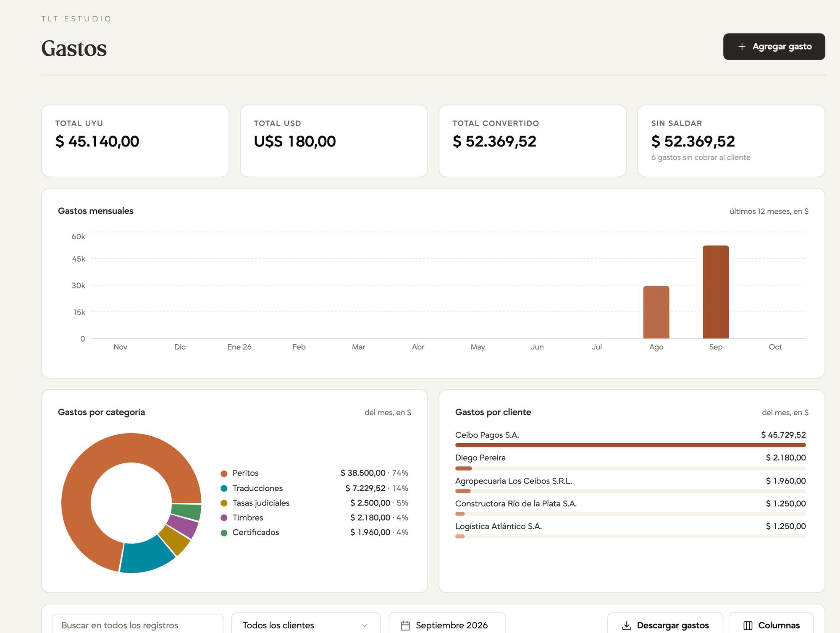Click the TLT ESTUDIO header label
Viewport: 840px width, 633px height.
click(x=76, y=19)
